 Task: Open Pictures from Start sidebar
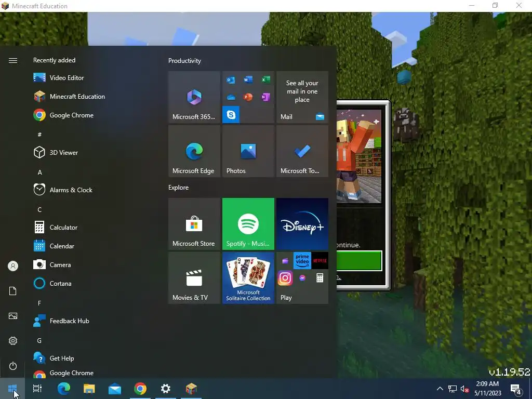point(13,316)
